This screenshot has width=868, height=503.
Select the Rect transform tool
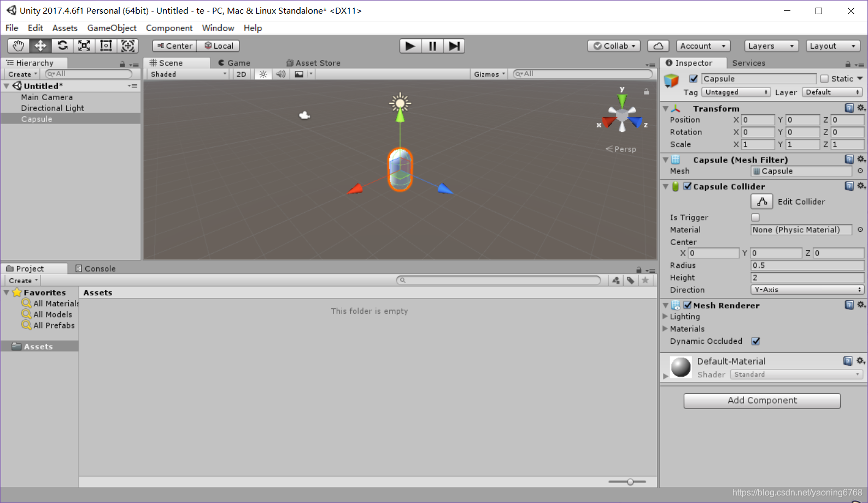(x=106, y=46)
